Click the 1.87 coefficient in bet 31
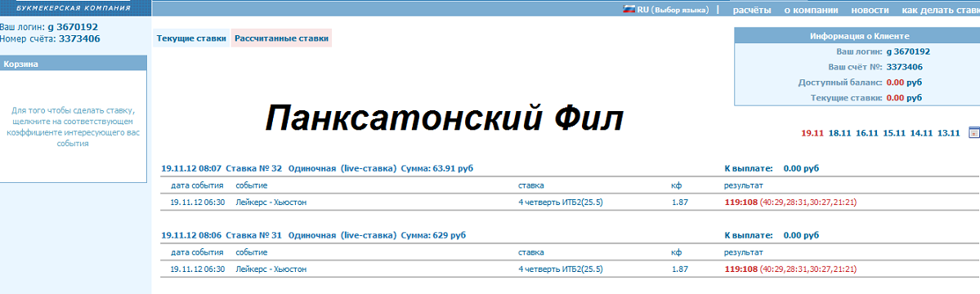The width and height of the screenshot is (980, 294). (680, 269)
